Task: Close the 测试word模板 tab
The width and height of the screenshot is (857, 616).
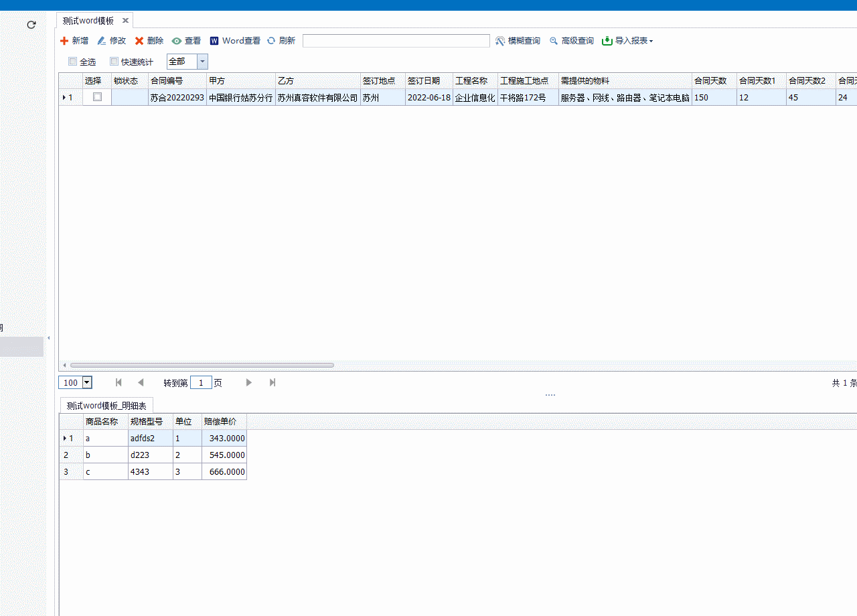Action: tap(125, 21)
